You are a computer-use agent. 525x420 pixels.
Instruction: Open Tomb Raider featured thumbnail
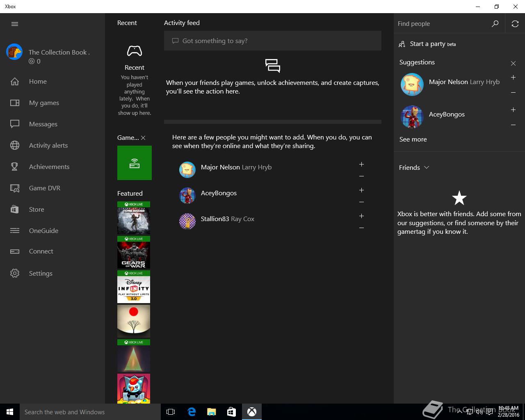click(134, 218)
